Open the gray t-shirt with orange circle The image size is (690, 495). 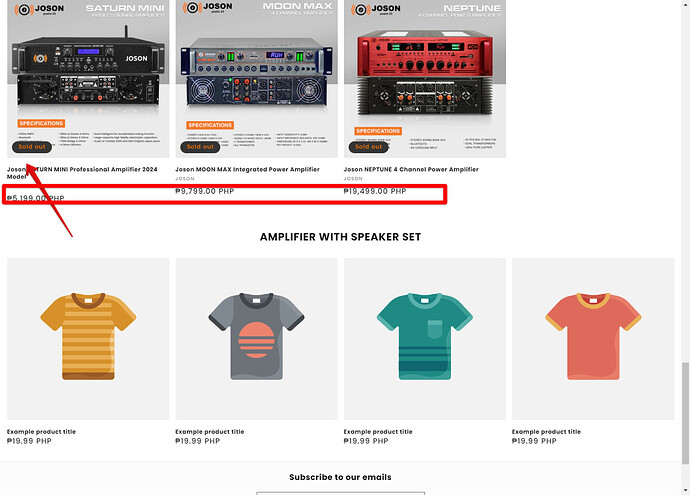click(x=257, y=339)
